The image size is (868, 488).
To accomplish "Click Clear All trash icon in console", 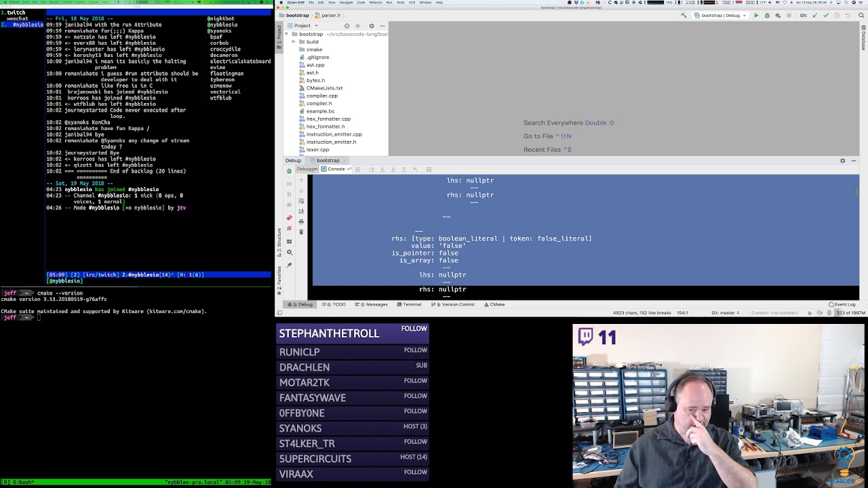I will point(301,232).
